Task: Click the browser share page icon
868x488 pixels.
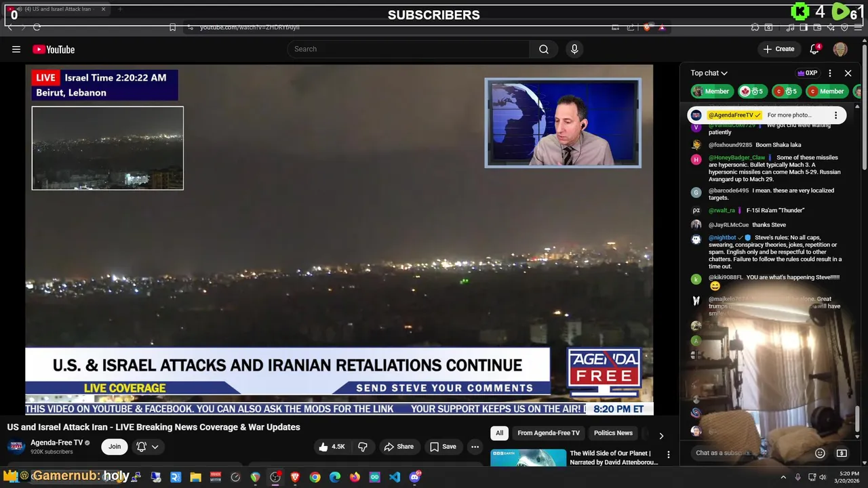Action: (x=631, y=27)
